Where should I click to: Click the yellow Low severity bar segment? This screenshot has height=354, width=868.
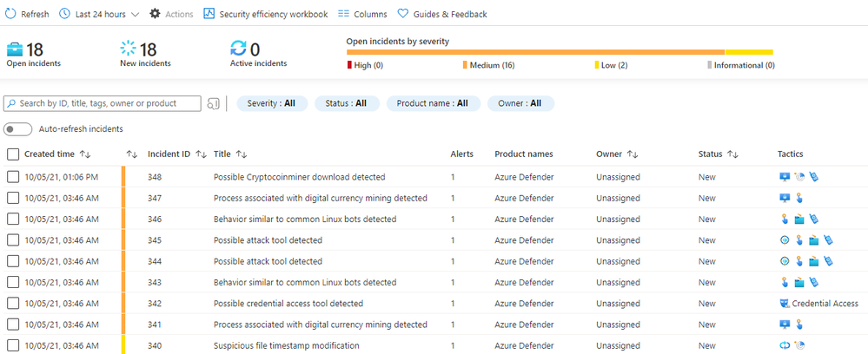[749, 52]
